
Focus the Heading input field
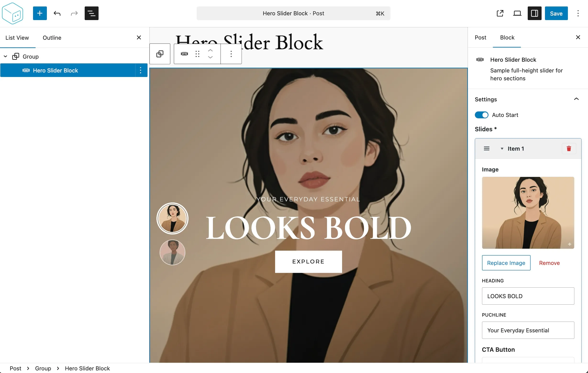(528, 296)
